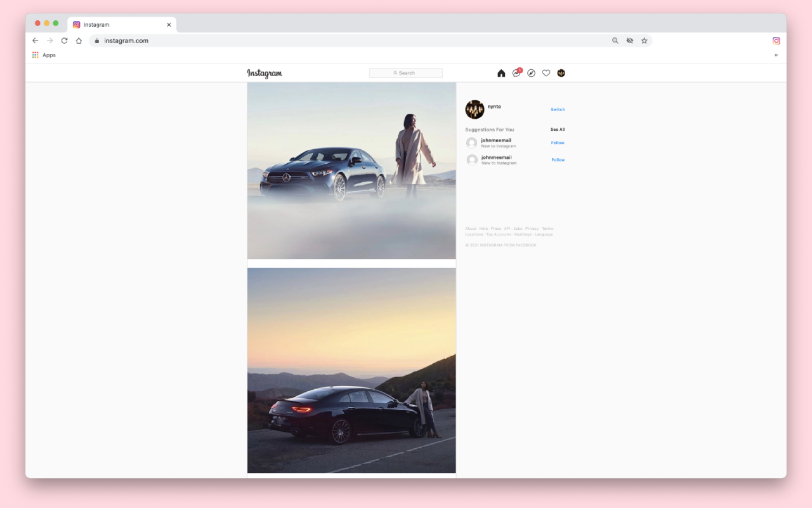Viewport: 812px width, 508px height.
Task: Toggle the hidden-content eye icon in the toolbar
Action: point(629,40)
